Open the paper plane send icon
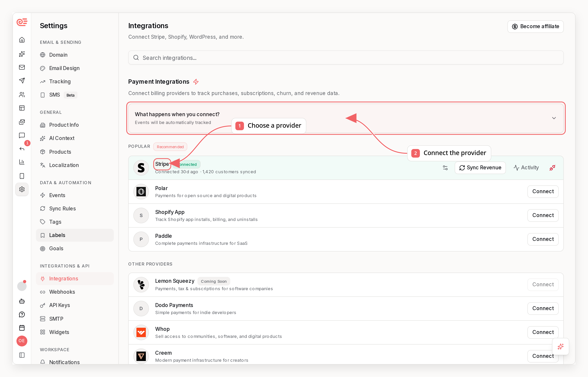Viewport: 588px width, 377px height. click(22, 81)
